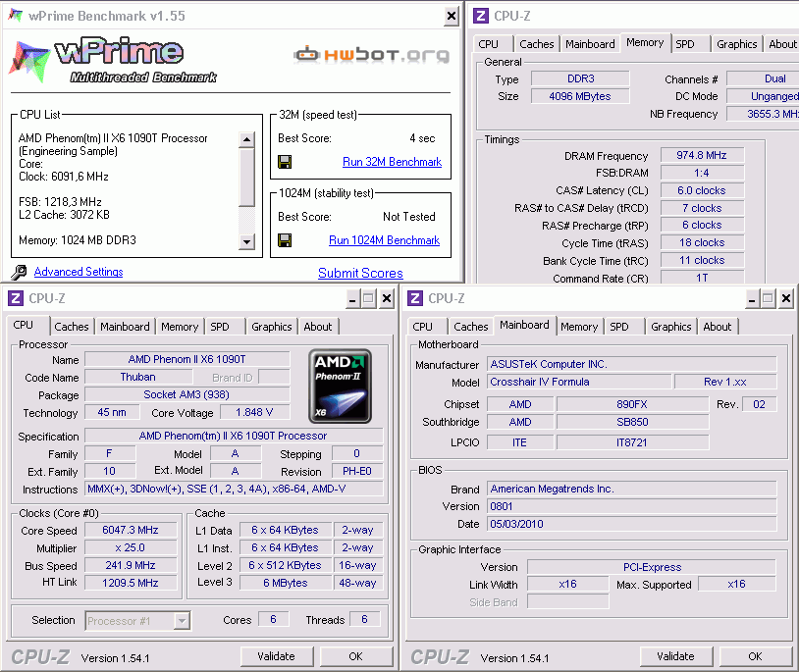Click the AMD Phenom II X6 processor logo
Viewport: 799px width, 672px height.
point(340,387)
